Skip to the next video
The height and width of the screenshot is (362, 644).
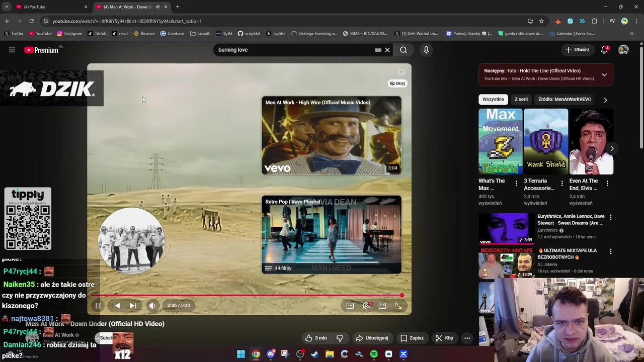click(x=132, y=305)
